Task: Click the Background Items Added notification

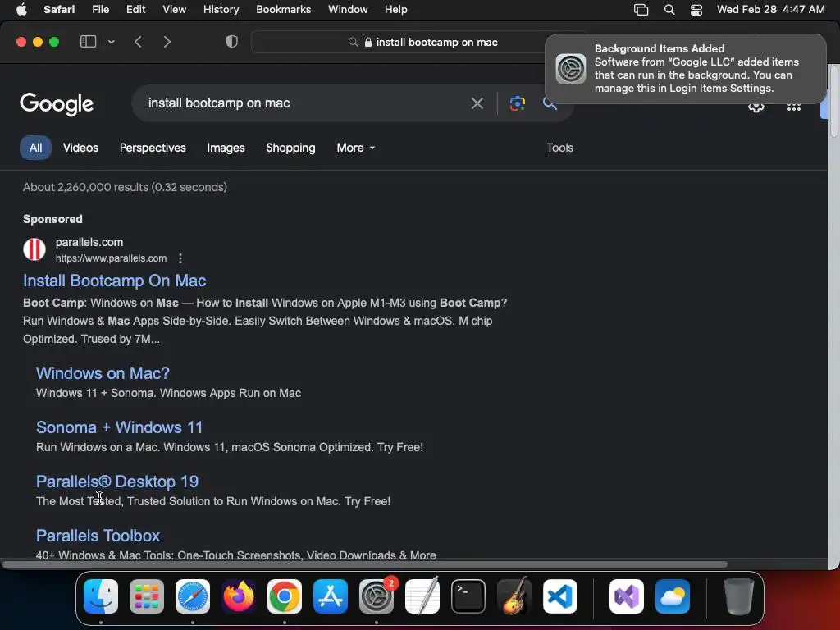Action: [x=685, y=69]
